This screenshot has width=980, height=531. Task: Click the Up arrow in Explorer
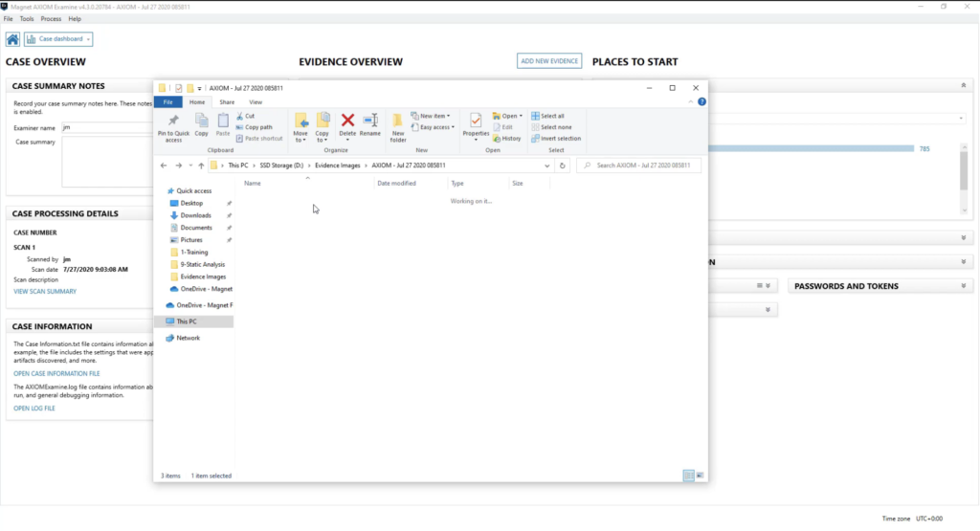(201, 166)
